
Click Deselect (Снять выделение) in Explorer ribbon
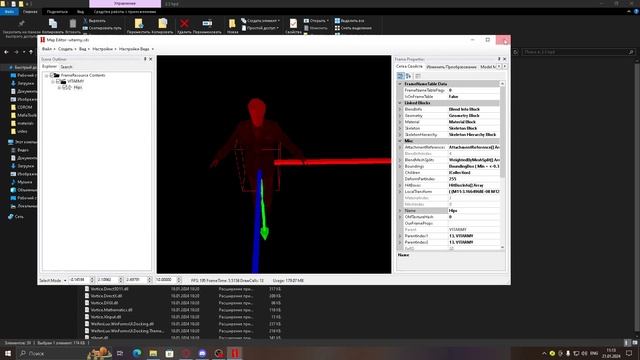(x=353, y=28)
